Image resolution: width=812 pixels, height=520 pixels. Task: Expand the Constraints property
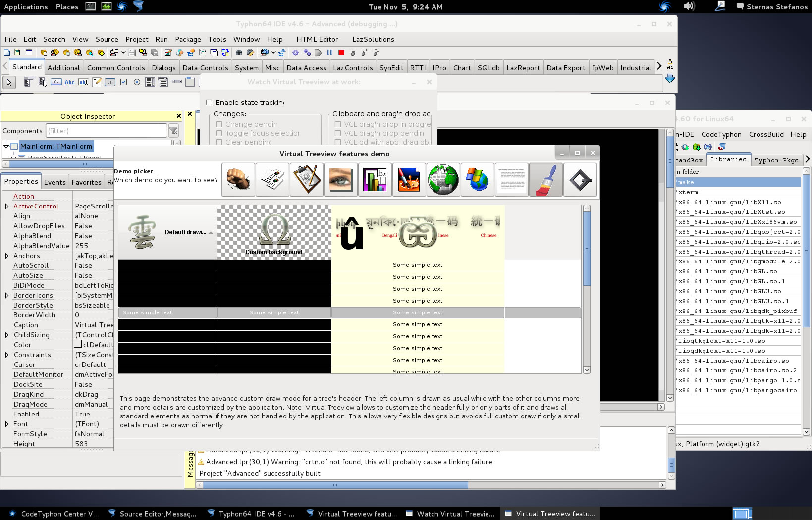coord(6,355)
